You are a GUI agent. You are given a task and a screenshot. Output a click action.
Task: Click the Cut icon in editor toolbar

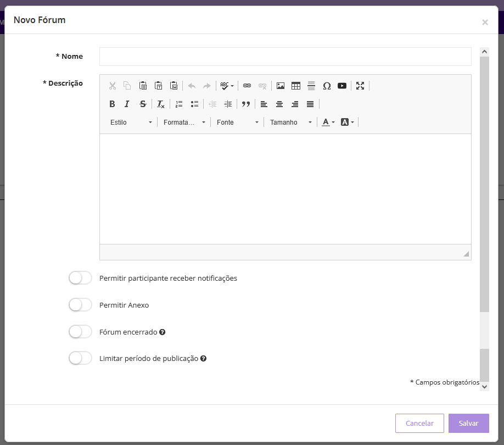(112, 86)
